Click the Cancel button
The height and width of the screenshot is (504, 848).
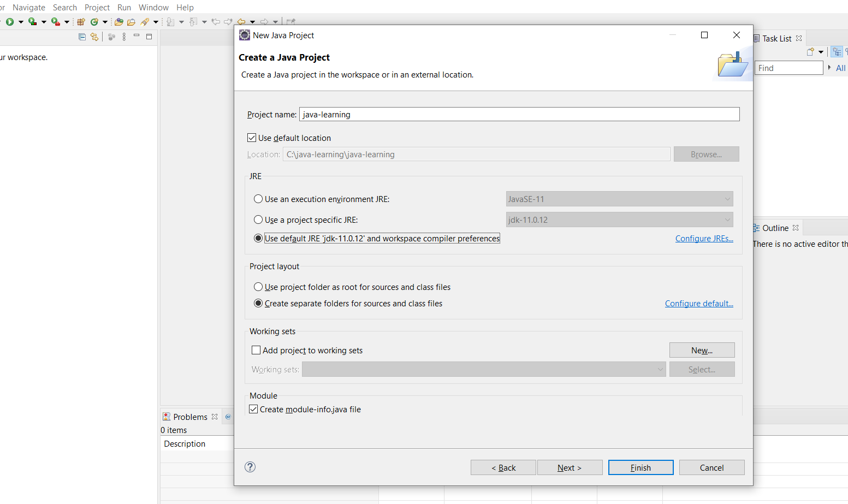[711, 467]
